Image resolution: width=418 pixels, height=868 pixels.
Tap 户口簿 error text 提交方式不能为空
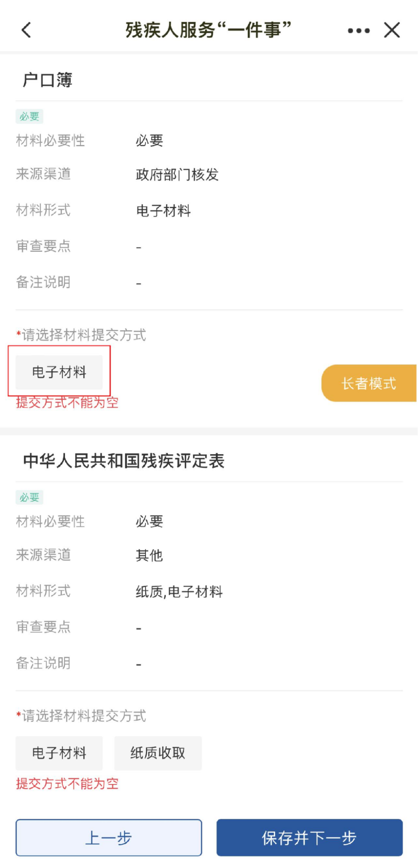(67, 402)
